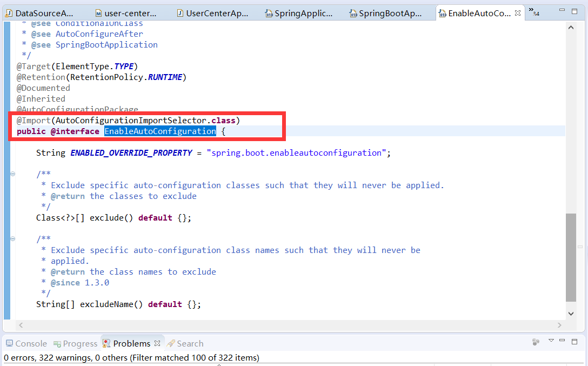Viewport: 588px width, 366px height.
Task: Click the RUNTIME constant
Action: click(165, 77)
